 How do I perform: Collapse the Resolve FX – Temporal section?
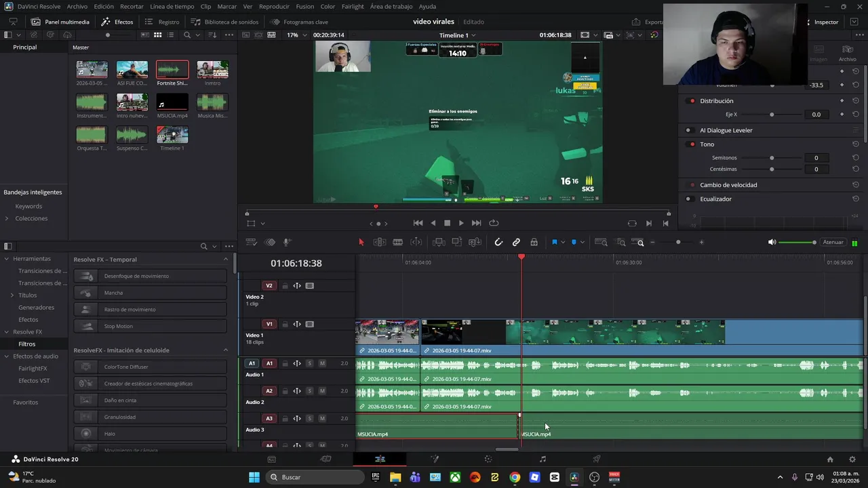pos(226,259)
